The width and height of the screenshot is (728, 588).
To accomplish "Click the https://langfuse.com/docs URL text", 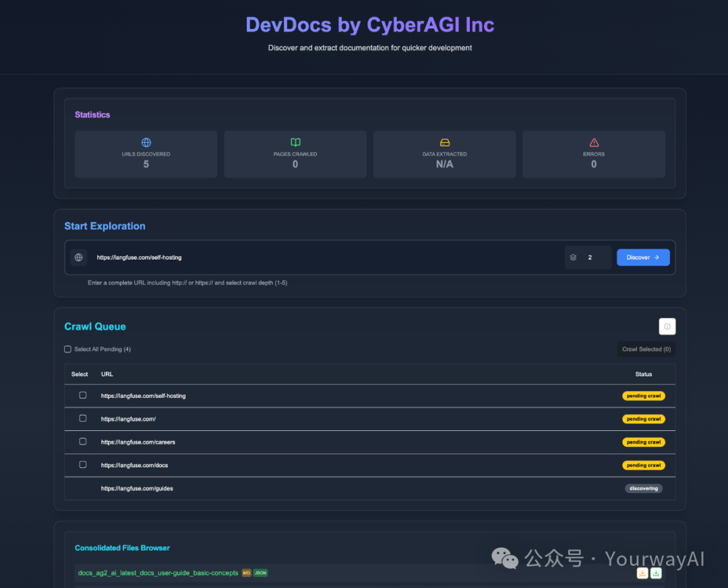I will [135, 465].
